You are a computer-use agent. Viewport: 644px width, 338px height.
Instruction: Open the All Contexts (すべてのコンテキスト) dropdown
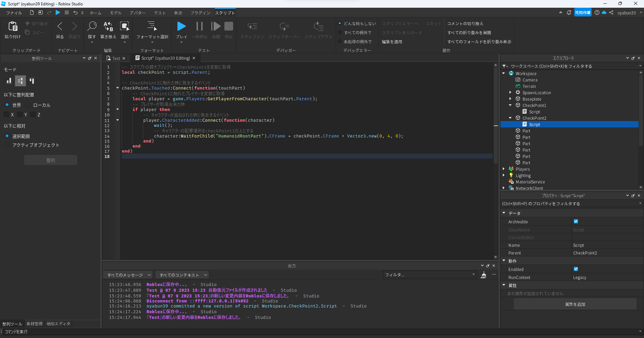tap(182, 275)
